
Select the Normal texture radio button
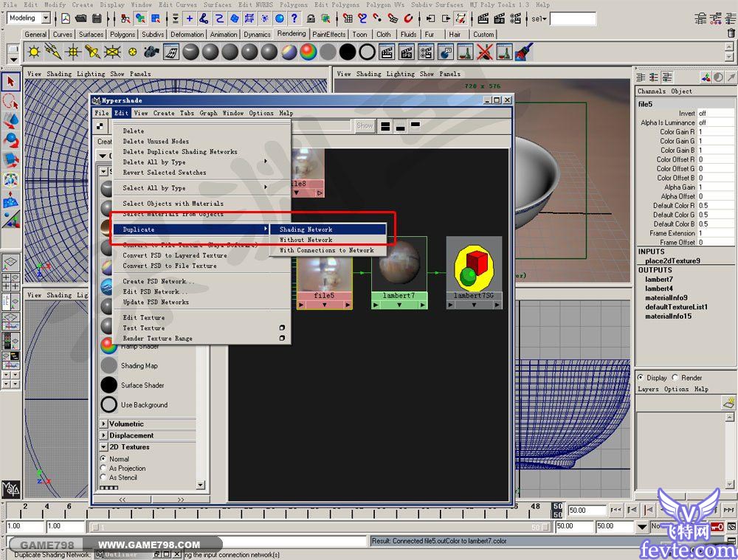103,458
